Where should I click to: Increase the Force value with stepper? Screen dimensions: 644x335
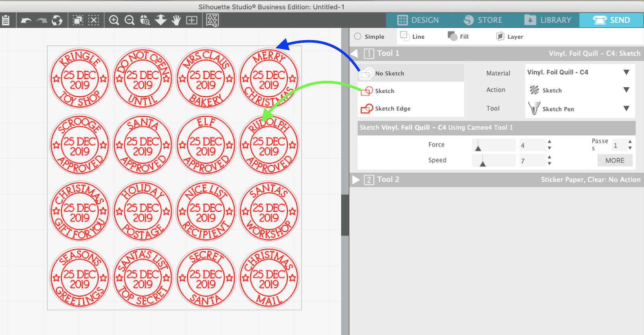click(549, 142)
